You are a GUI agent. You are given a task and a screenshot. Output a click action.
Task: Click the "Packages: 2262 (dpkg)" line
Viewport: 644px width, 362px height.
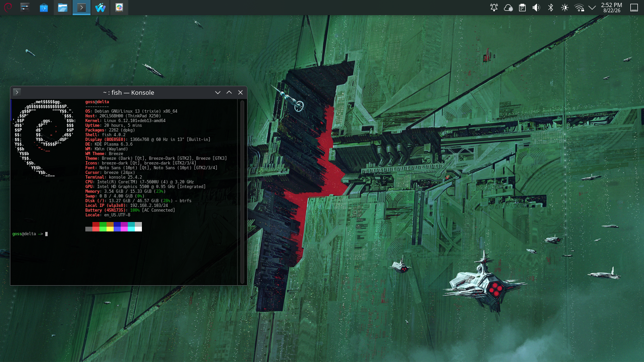pyautogui.click(x=111, y=130)
